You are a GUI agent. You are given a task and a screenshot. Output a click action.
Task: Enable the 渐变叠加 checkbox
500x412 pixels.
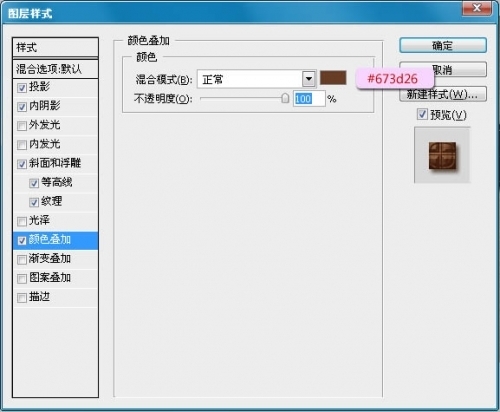tap(22, 260)
